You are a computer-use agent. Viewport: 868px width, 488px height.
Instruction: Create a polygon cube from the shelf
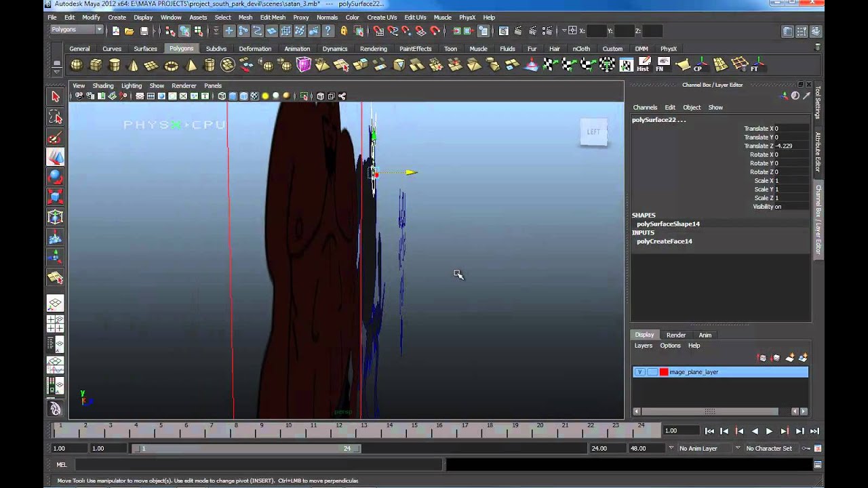[x=96, y=65]
